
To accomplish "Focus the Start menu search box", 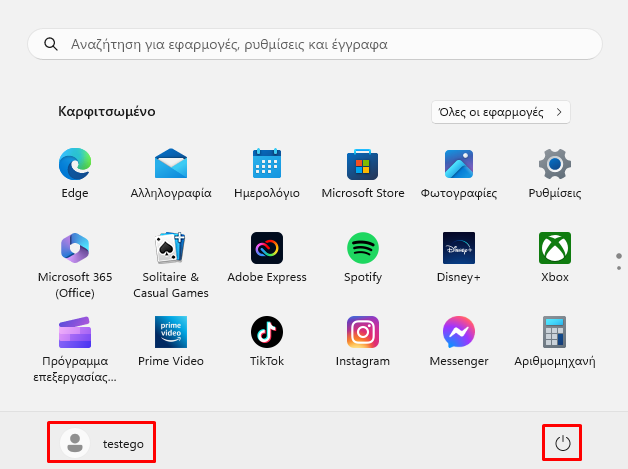I will pyautogui.click(x=315, y=44).
